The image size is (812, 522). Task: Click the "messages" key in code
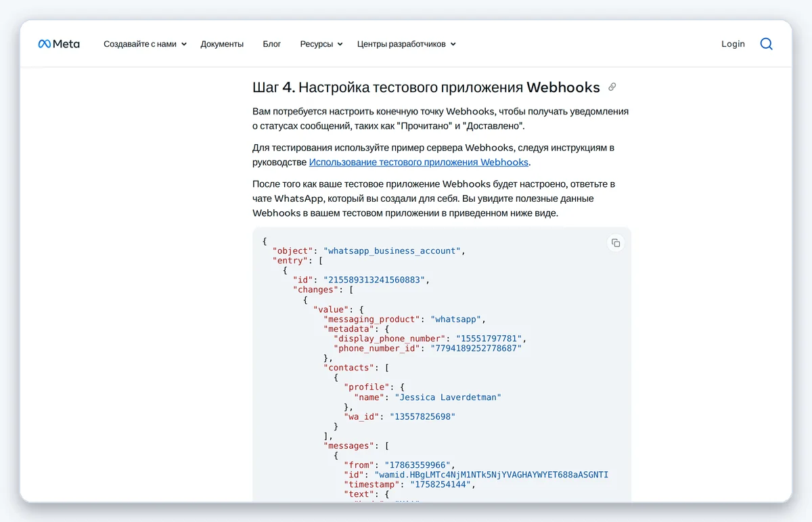point(348,446)
